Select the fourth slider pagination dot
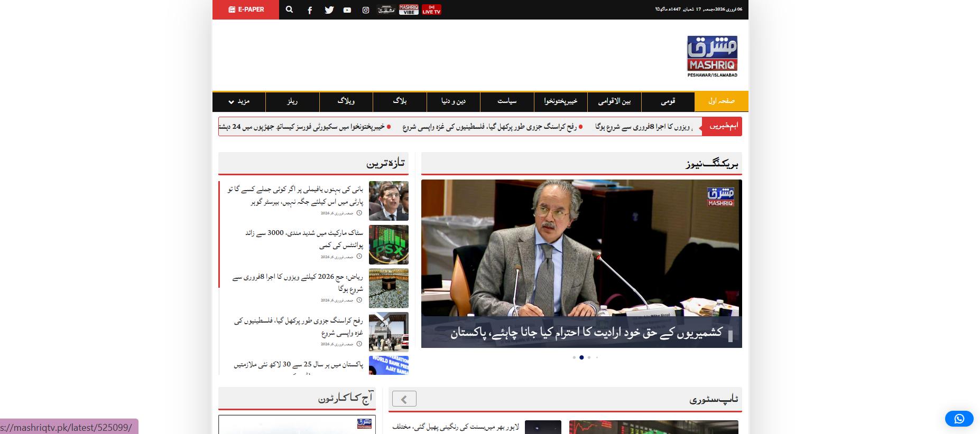The image size is (980, 434). pyautogui.click(x=597, y=357)
